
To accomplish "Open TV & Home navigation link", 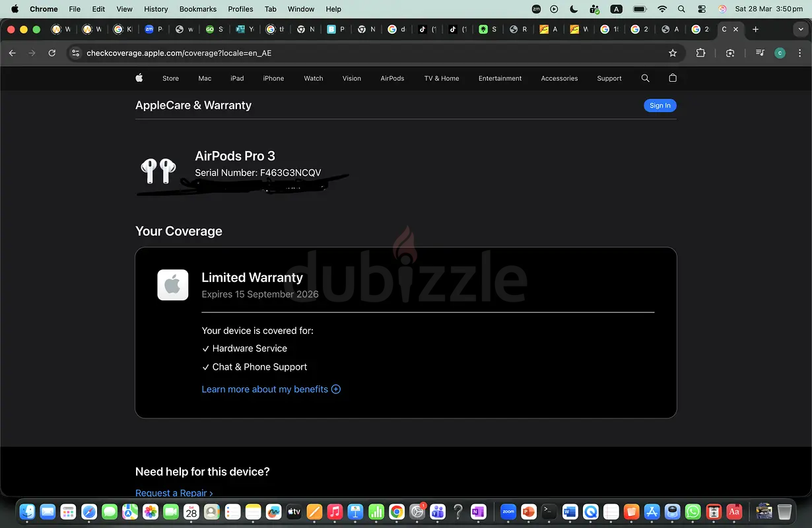I will pos(442,78).
